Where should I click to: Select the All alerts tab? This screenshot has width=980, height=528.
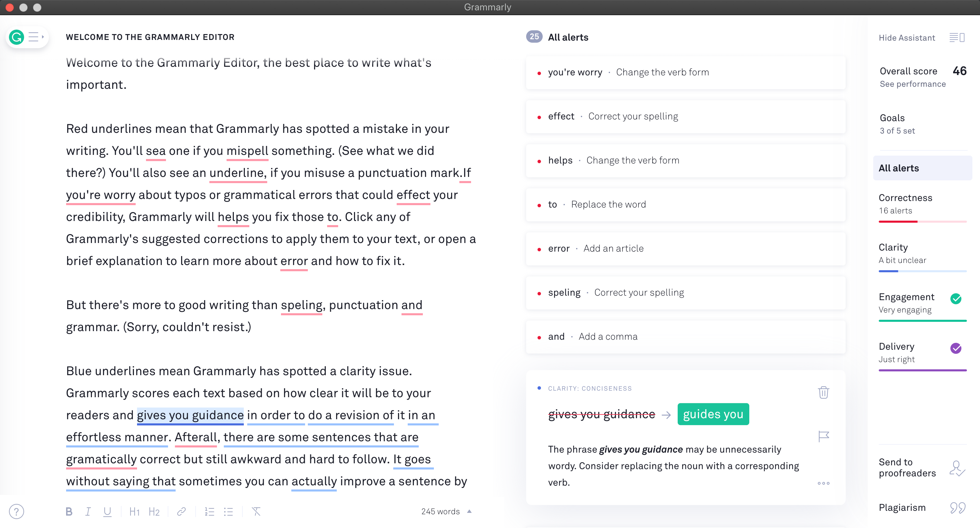(899, 168)
